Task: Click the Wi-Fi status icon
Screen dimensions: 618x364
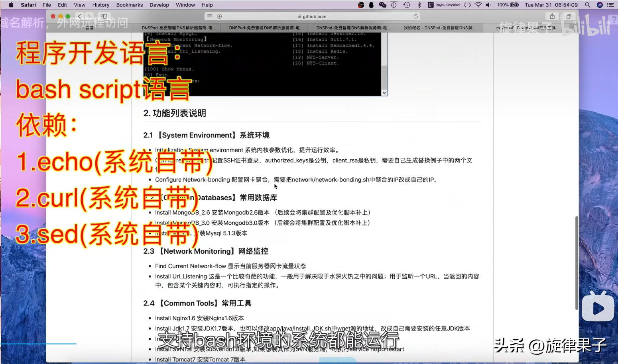Action: click(478, 5)
